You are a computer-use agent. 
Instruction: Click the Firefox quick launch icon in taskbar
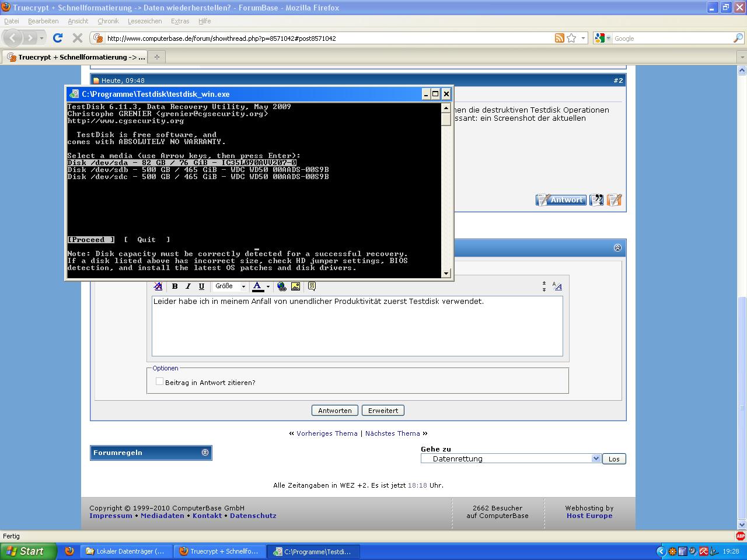point(69,551)
